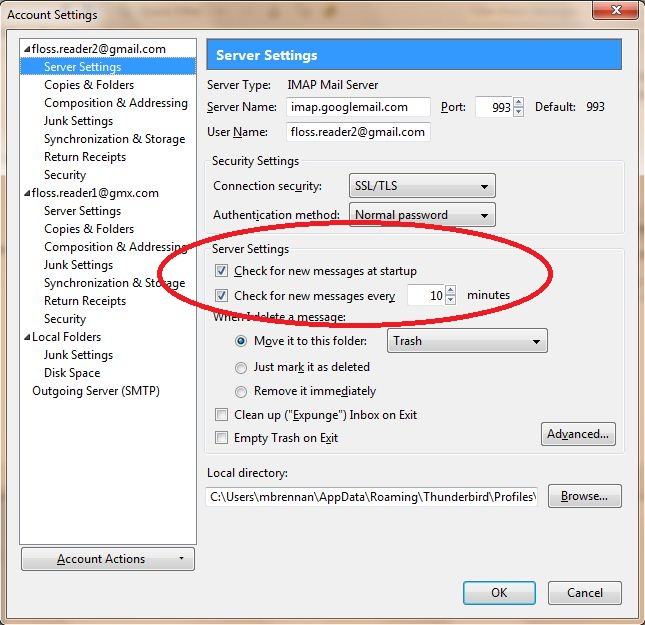The height and width of the screenshot is (625, 645).
Task: Click inside the Server Name field
Action: [357, 107]
